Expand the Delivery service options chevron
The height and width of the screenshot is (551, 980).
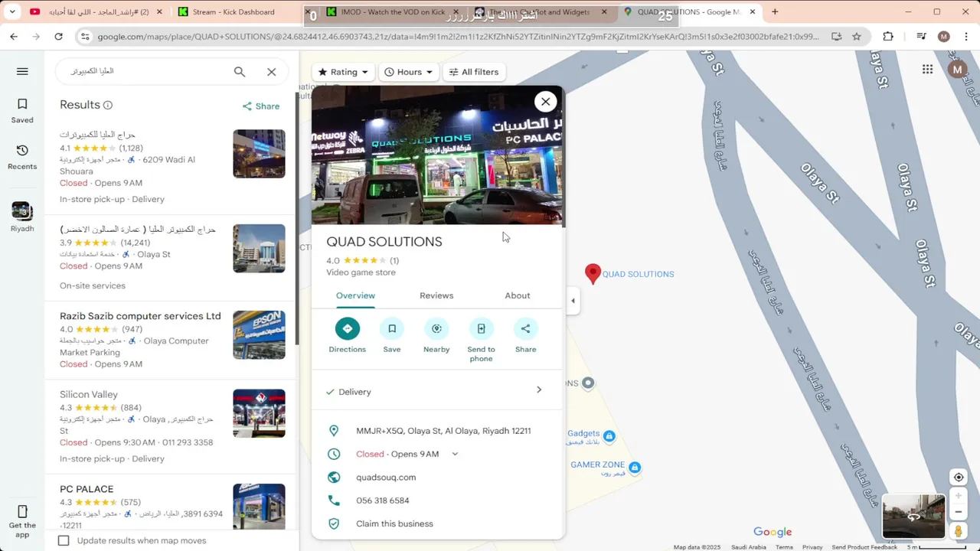[539, 390]
